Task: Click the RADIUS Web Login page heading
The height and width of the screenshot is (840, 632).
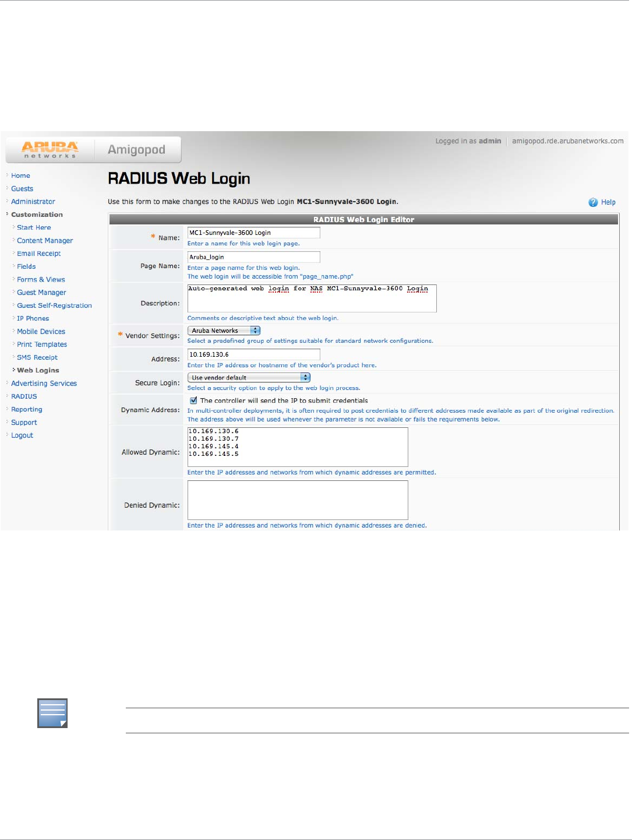Action: 179,178
